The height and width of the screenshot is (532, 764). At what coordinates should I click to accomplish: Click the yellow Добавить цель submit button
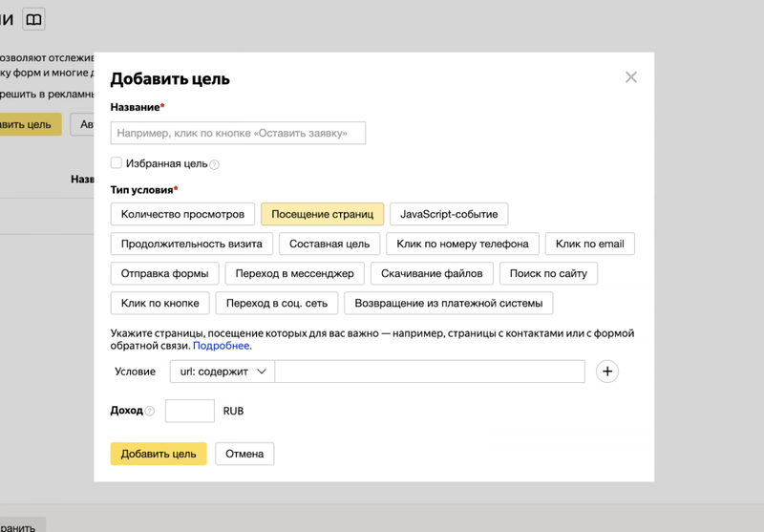point(159,454)
